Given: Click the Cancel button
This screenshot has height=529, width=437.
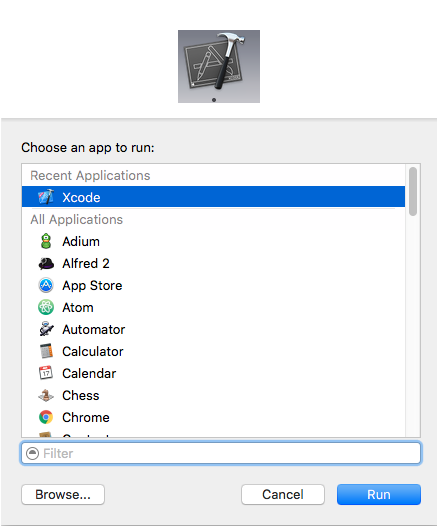Looking at the screenshot, I should tap(283, 495).
